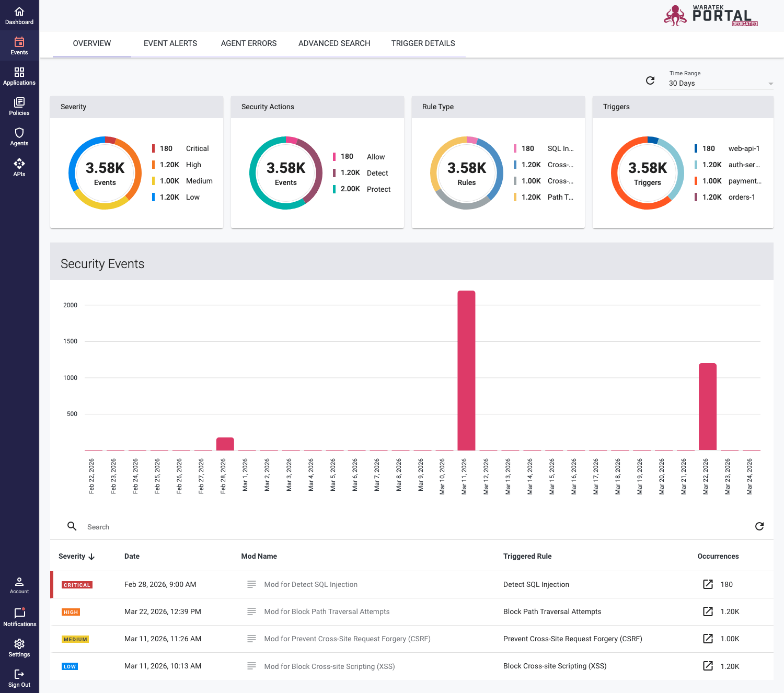The image size is (784, 693).
Task: Click the LOW severity badge
Action: pos(70,666)
